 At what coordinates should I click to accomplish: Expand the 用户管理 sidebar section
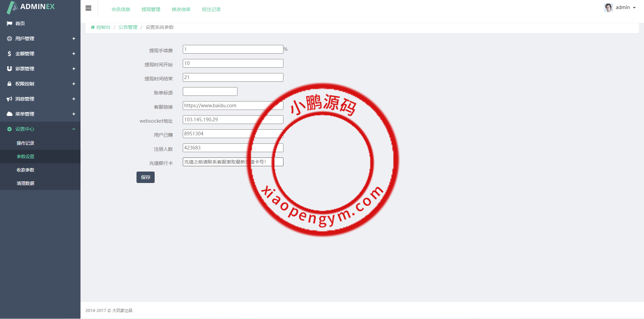[x=73, y=39]
